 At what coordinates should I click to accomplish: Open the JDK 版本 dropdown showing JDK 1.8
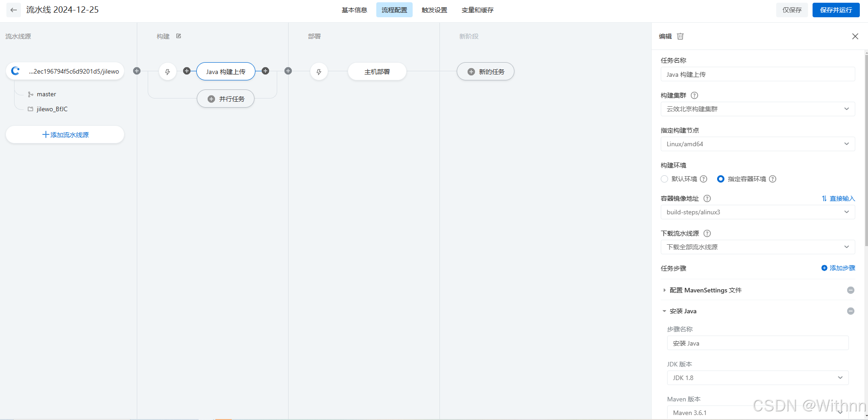tap(757, 377)
